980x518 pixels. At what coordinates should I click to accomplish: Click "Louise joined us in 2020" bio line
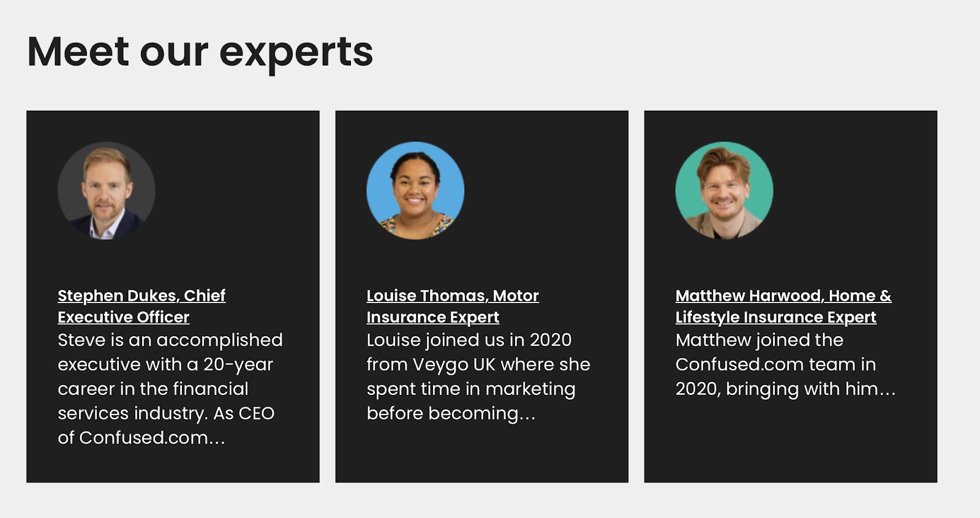coord(469,340)
